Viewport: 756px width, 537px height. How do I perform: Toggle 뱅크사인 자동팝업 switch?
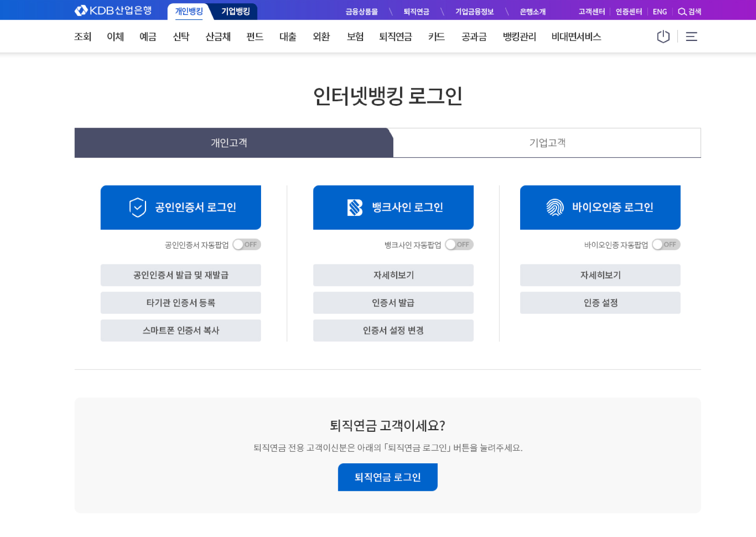[459, 245]
